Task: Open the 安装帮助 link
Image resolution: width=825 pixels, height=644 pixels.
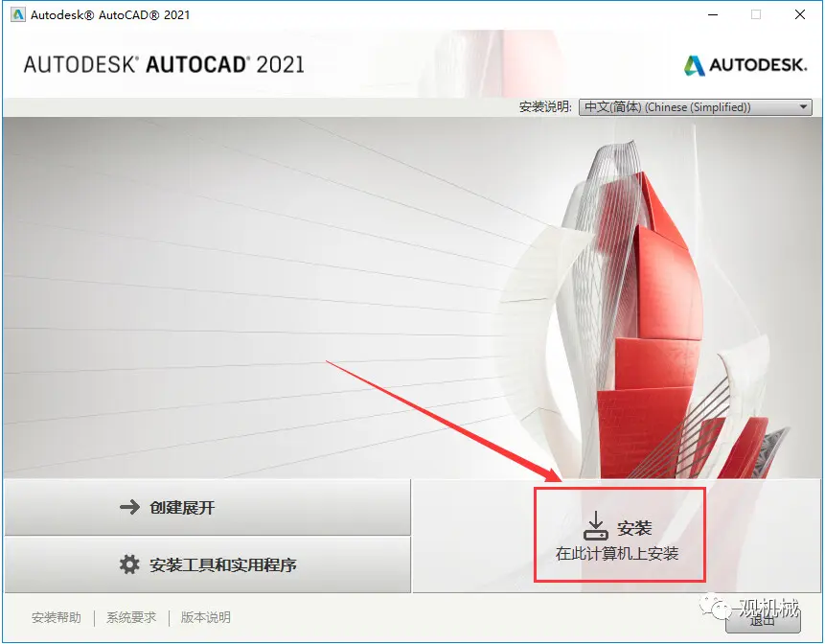Action: pyautogui.click(x=57, y=617)
